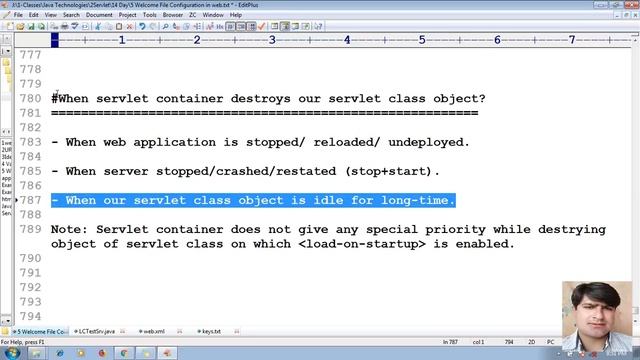Click the Find magnifier icon
The width and height of the screenshot is (640, 360).
pyautogui.click(x=165, y=27)
